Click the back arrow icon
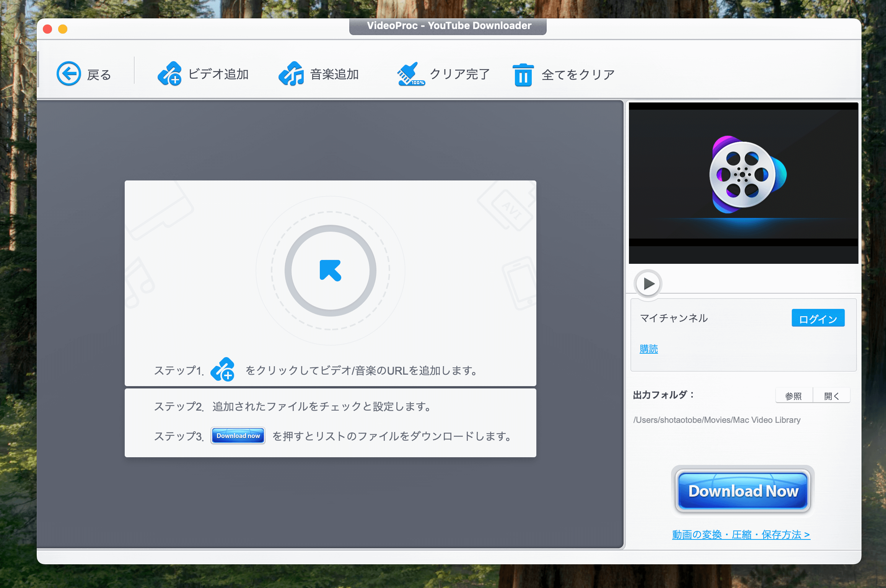This screenshot has width=886, height=588. click(69, 73)
